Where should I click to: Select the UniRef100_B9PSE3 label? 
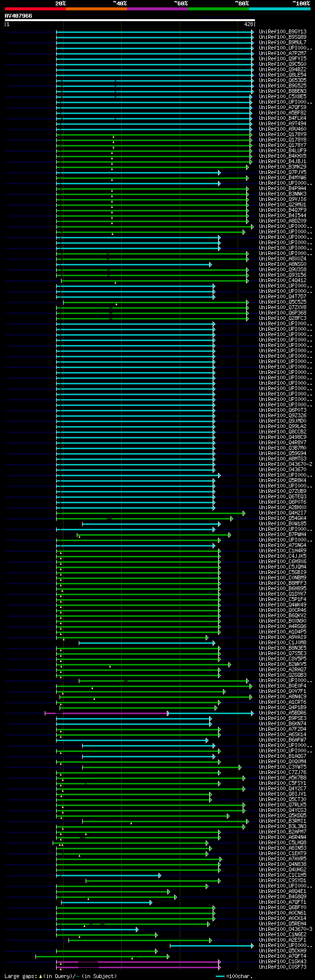point(283,719)
